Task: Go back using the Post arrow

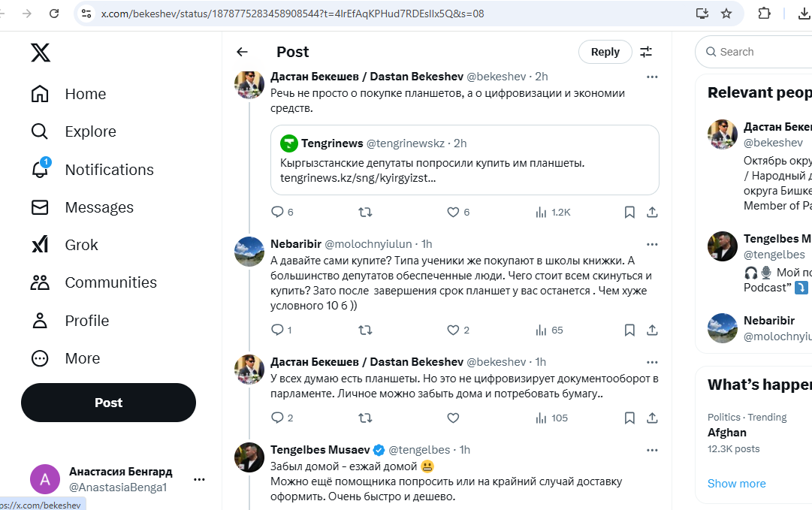Action: (242, 52)
